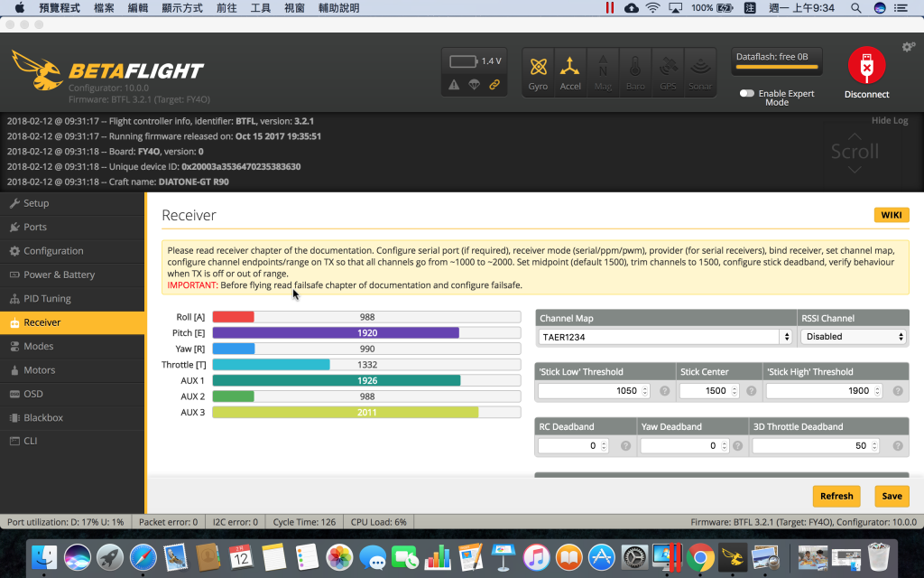Viewport: 924px width, 578px height.
Task: Switch to the PID Tuning tab
Action: click(47, 299)
